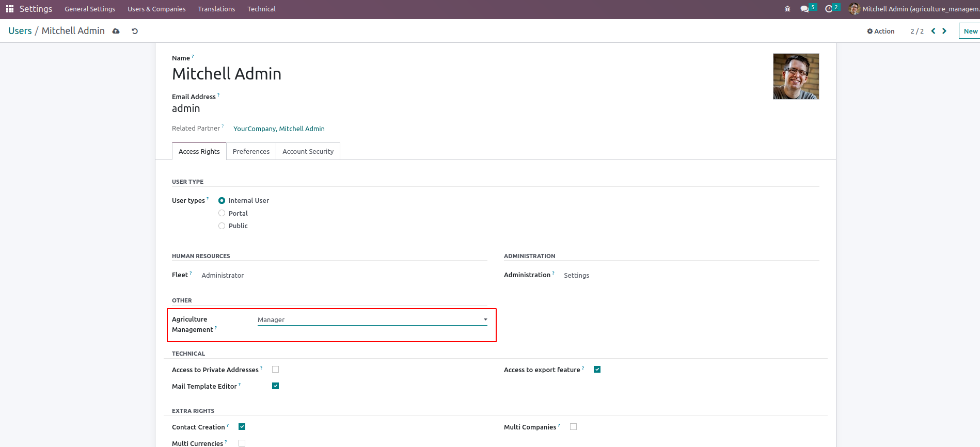
Task: Go to the next user record
Action: pos(944,31)
